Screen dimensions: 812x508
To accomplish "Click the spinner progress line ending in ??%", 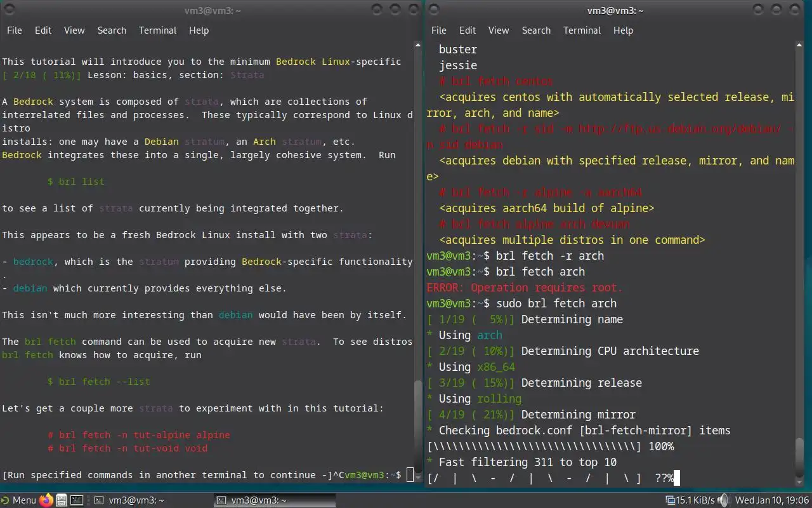I will click(x=550, y=478).
